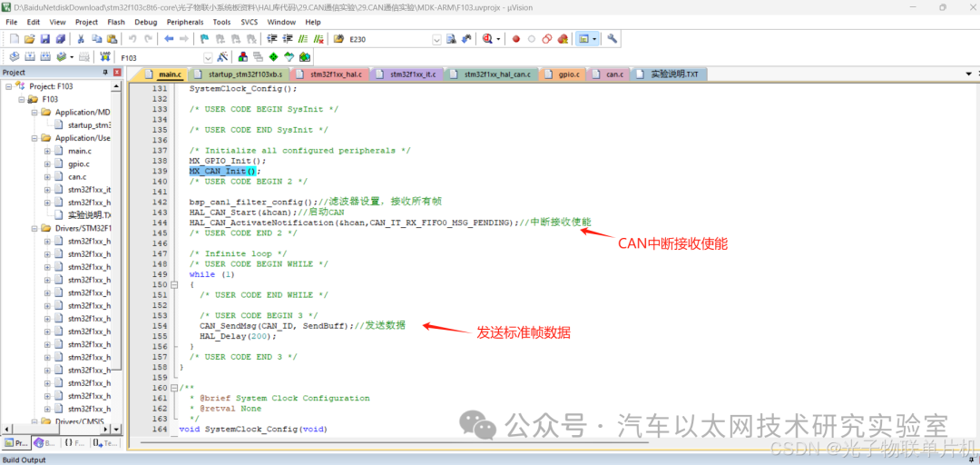Save all files icon
Image resolution: width=980 pixels, height=465 pixels.
tap(61, 39)
